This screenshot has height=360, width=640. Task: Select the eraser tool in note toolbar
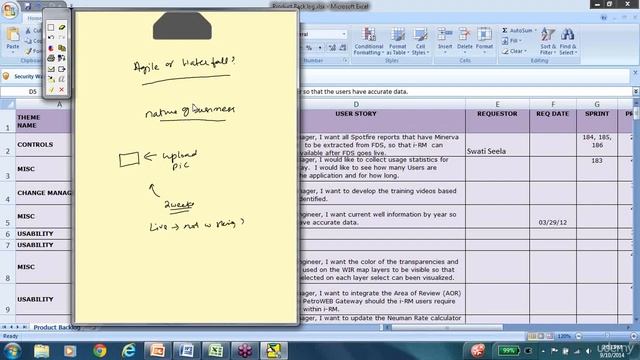[x=62, y=27]
